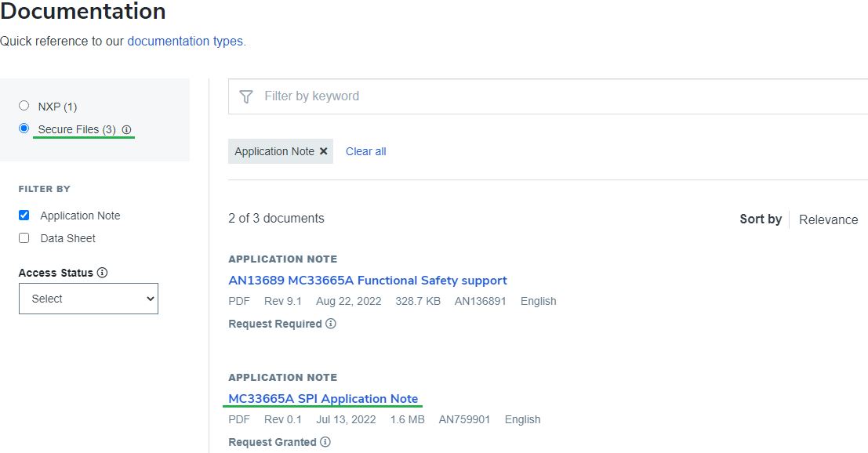
Task: Click info icon beside Request Granted
Action: point(325,442)
